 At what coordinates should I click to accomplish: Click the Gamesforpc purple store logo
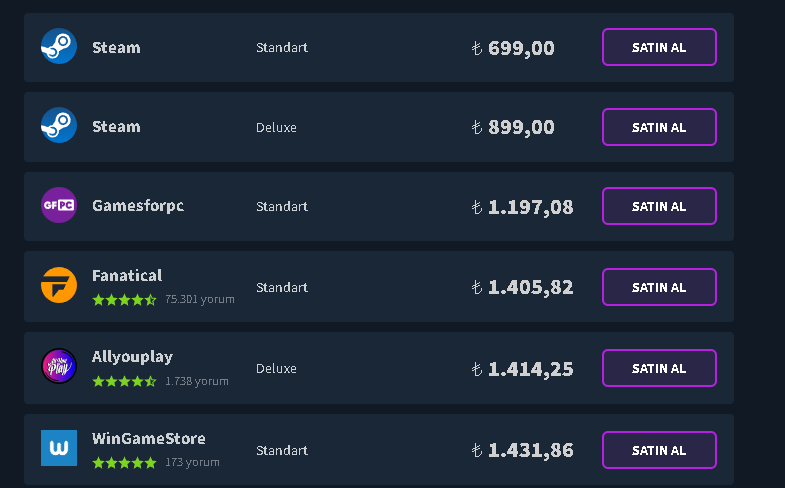point(59,206)
